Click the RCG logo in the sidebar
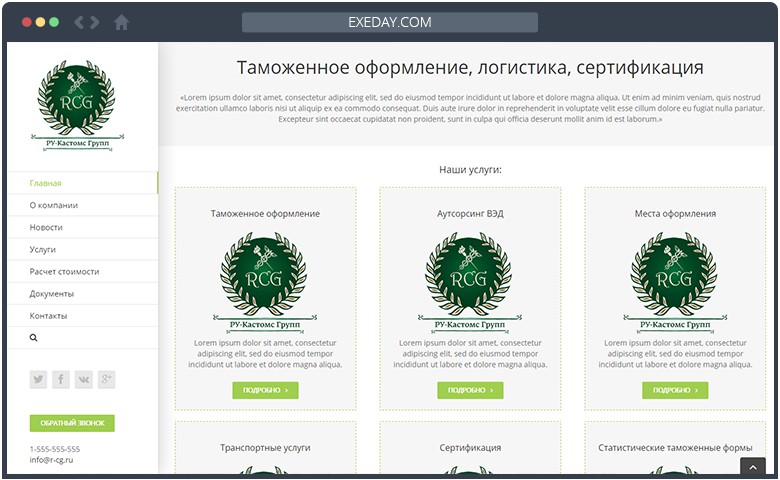Screen dimensions: 780x480 (x=77, y=105)
